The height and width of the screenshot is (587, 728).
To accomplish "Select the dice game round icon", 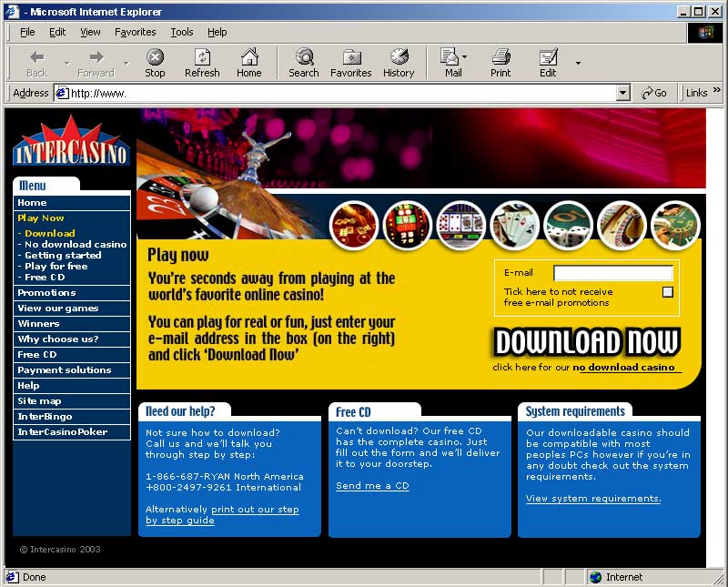I will [x=569, y=225].
